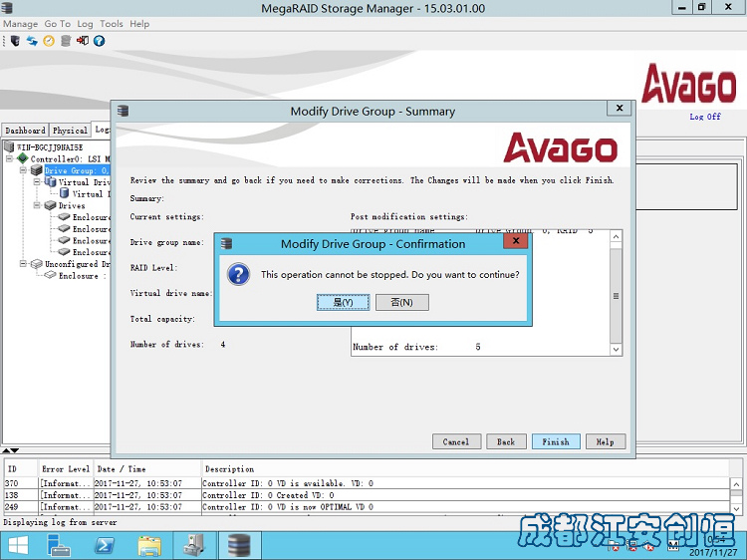Switch to the Physical tab
The width and height of the screenshot is (747, 560).
70,131
